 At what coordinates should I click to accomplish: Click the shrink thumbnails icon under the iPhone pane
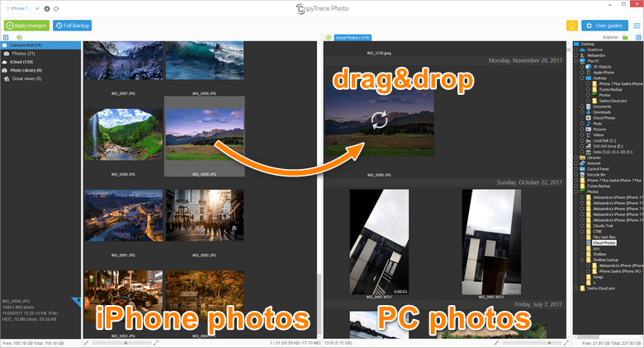[x=86, y=343]
